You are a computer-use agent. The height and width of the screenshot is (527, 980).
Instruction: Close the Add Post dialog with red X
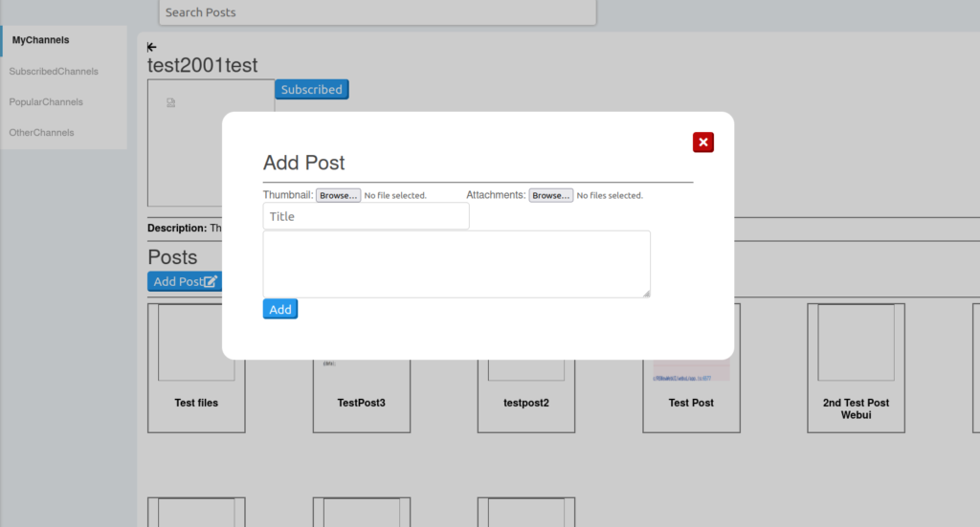click(703, 143)
